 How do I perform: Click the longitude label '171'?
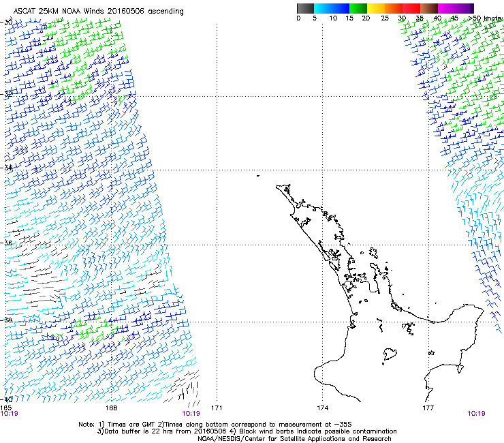click(x=217, y=408)
